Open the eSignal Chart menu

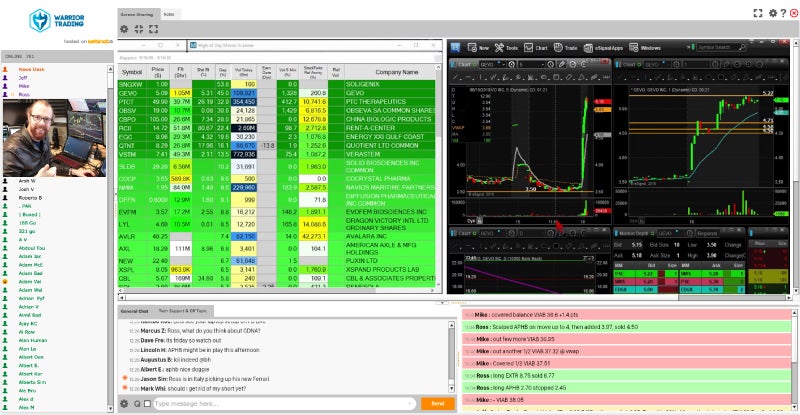pyautogui.click(x=536, y=47)
